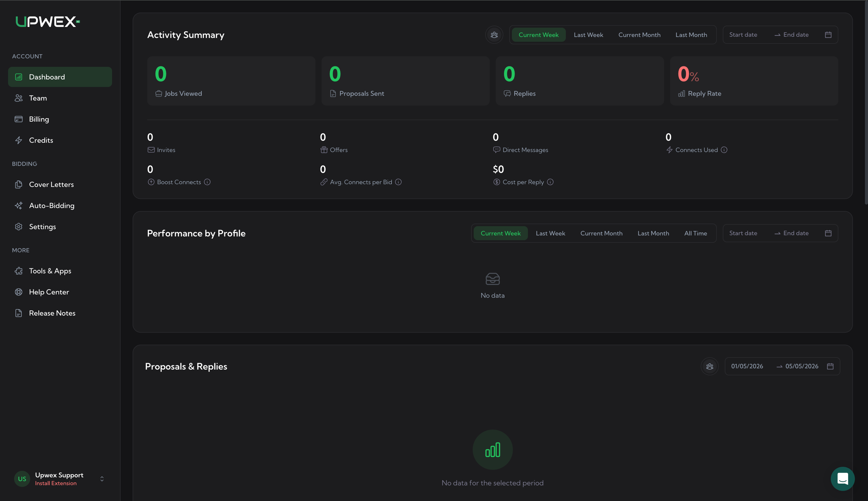Viewport: 868px width, 501px height.
Task: Select Current Week in Activity Summary
Action: (x=538, y=35)
